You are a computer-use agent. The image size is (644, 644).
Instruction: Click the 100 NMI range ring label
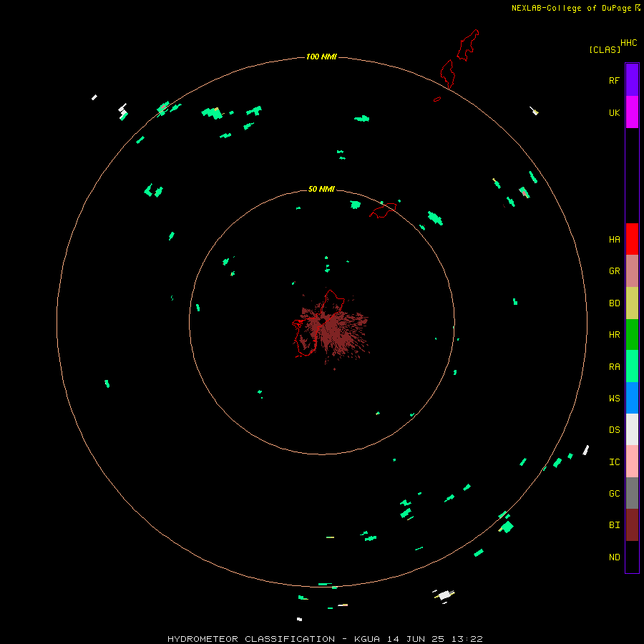321,57
